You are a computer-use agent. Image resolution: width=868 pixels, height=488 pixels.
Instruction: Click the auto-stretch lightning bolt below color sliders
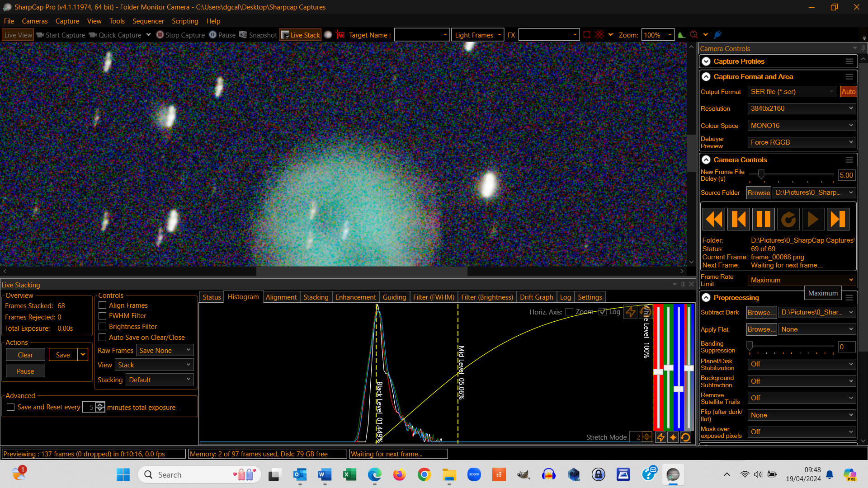660,437
